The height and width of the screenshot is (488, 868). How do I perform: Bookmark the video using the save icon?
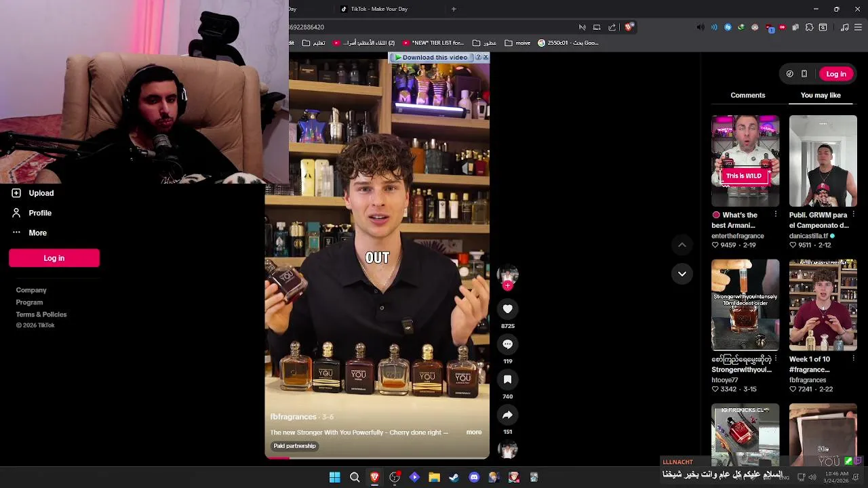pos(507,380)
